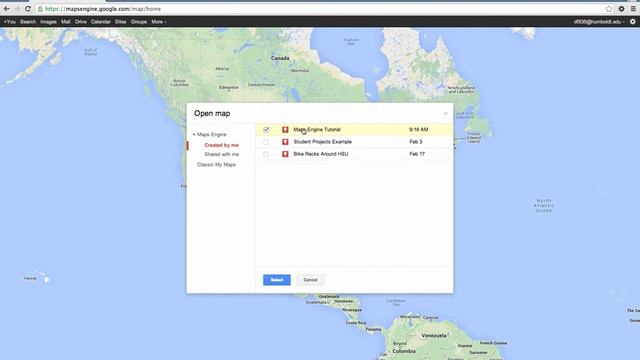This screenshot has height=360, width=640.
Task: Click the Cancel button
Action: (x=310, y=280)
